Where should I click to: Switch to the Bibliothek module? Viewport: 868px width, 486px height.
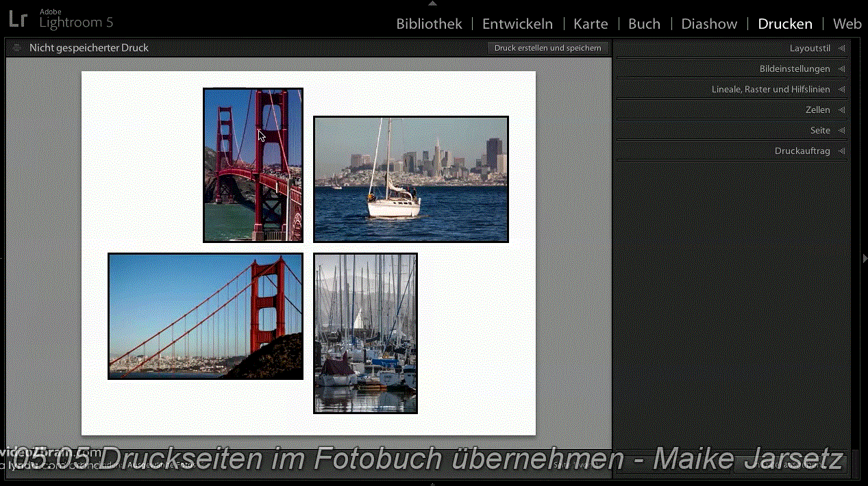coord(430,24)
